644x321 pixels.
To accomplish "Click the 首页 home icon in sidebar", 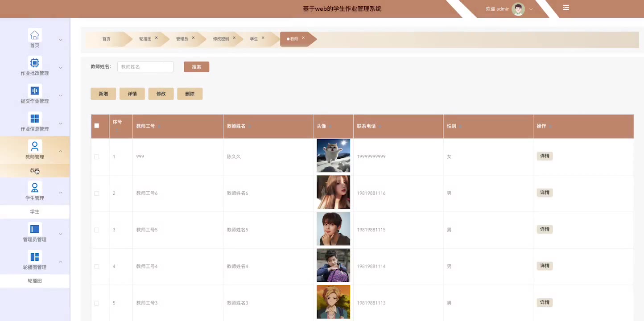I will click(35, 35).
